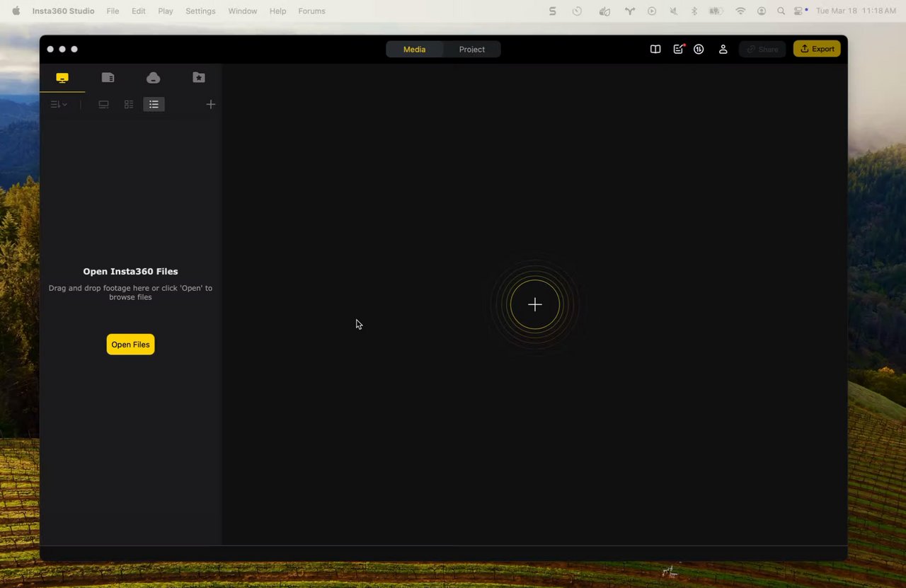Open the sort order dropdown
This screenshot has width=906, height=588.
pyautogui.click(x=59, y=105)
